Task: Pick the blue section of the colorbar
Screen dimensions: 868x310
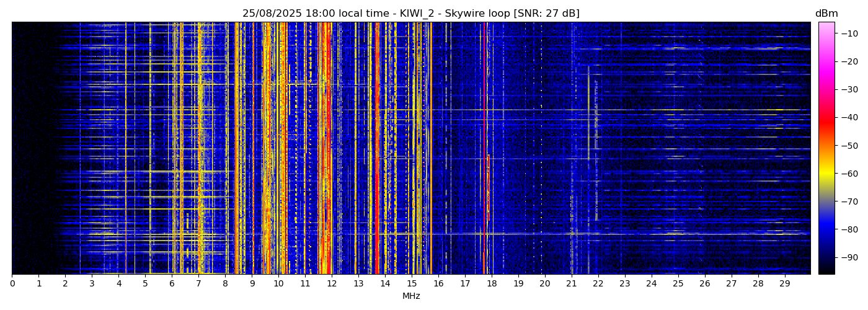Action: [826, 231]
